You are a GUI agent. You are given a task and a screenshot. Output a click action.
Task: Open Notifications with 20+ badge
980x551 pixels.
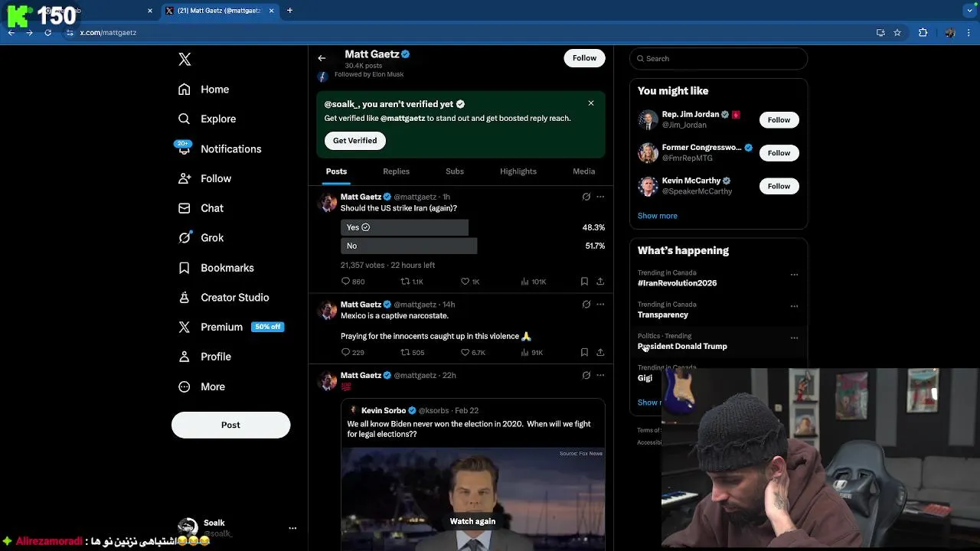pos(219,148)
